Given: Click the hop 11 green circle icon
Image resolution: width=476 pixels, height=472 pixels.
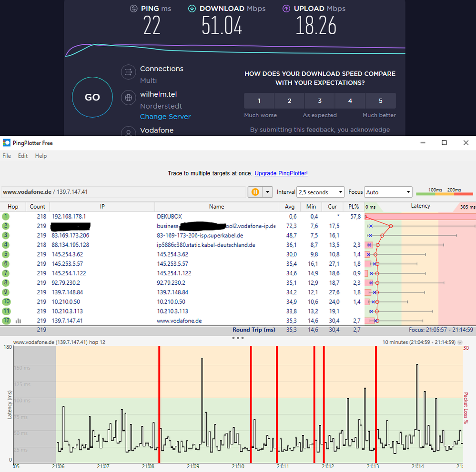Looking at the screenshot, I should coord(6,311).
